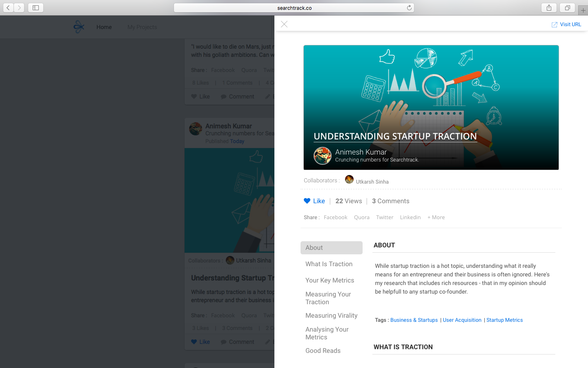The height and width of the screenshot is (368, 588).
Task: Open the Visit URL link
Action: (570, 25)
